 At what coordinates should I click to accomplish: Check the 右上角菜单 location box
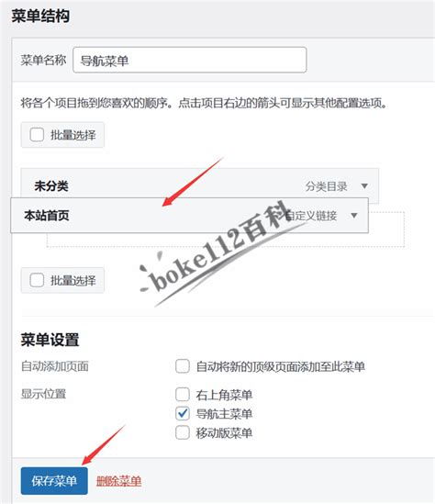click(x=182, y=395)
